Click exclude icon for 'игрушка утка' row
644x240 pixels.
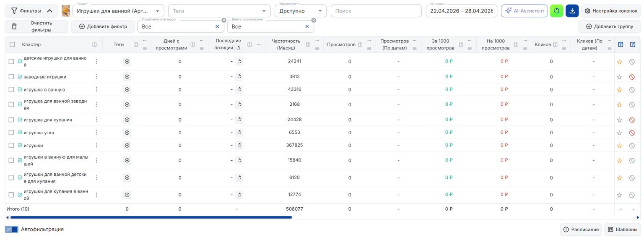[632, 133]
